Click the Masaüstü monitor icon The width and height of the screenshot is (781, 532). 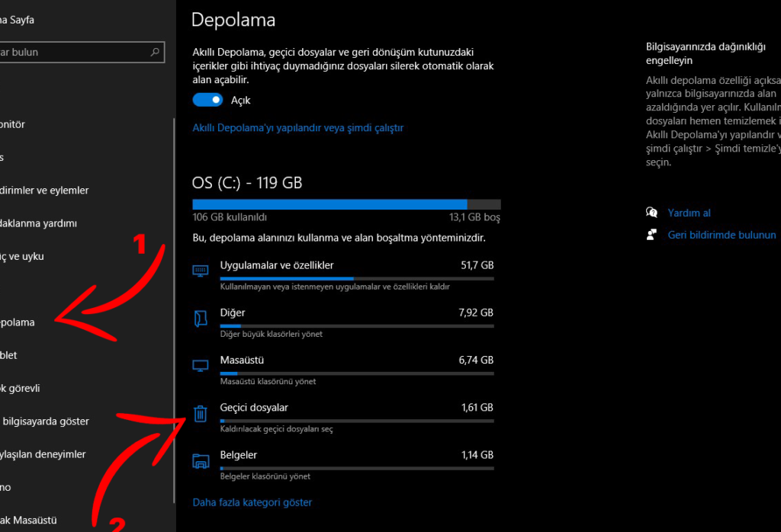[200, 365]
